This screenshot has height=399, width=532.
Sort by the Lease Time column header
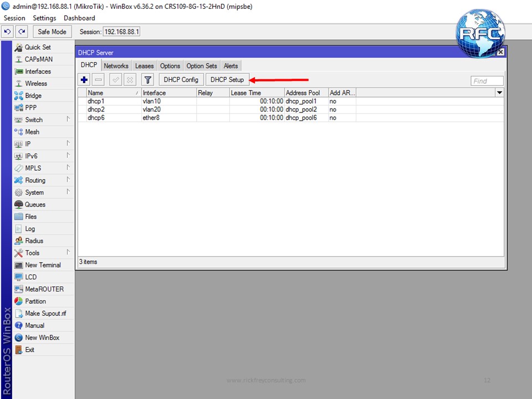[257, 93]
